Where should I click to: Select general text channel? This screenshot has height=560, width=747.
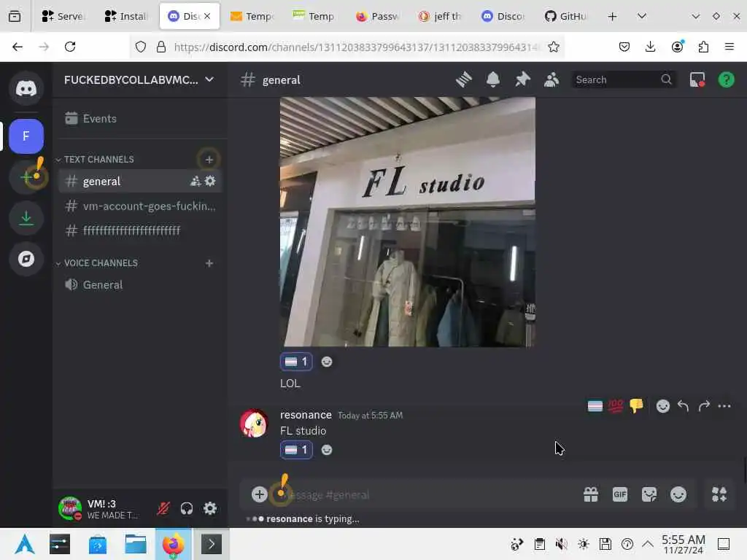[140, 181]
